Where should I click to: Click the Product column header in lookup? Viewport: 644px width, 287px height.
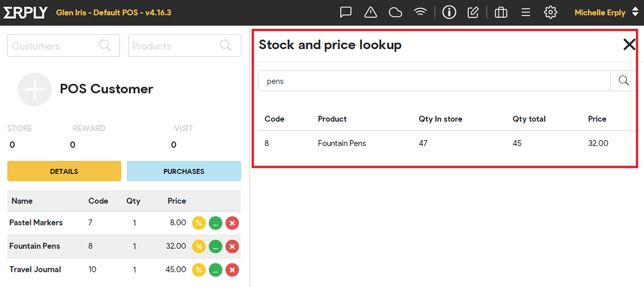[332, 119]
